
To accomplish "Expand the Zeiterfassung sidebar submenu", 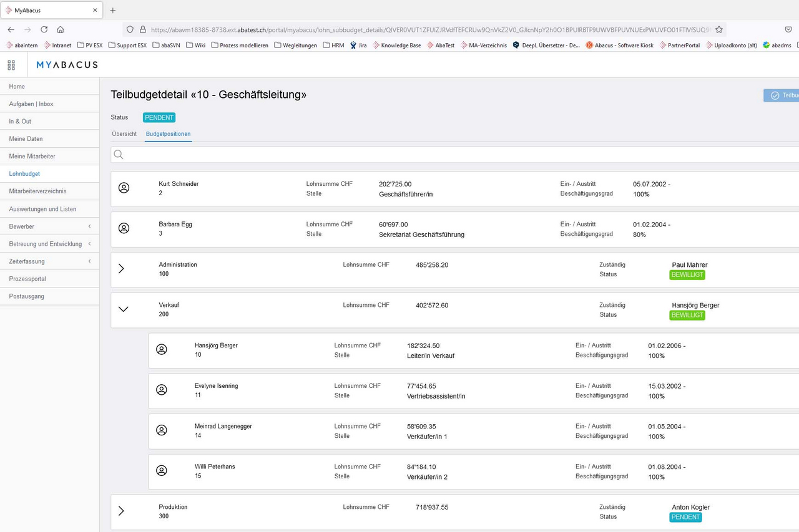I will point(89,261).
